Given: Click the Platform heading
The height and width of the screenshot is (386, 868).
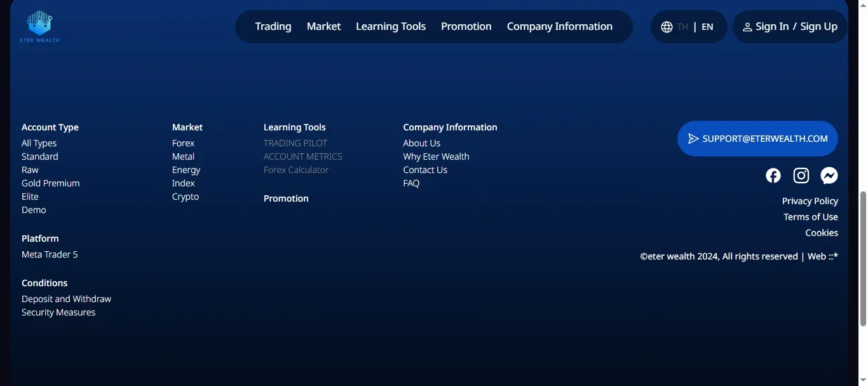Looking at the screenshot, I should click(x=40, y=238).
